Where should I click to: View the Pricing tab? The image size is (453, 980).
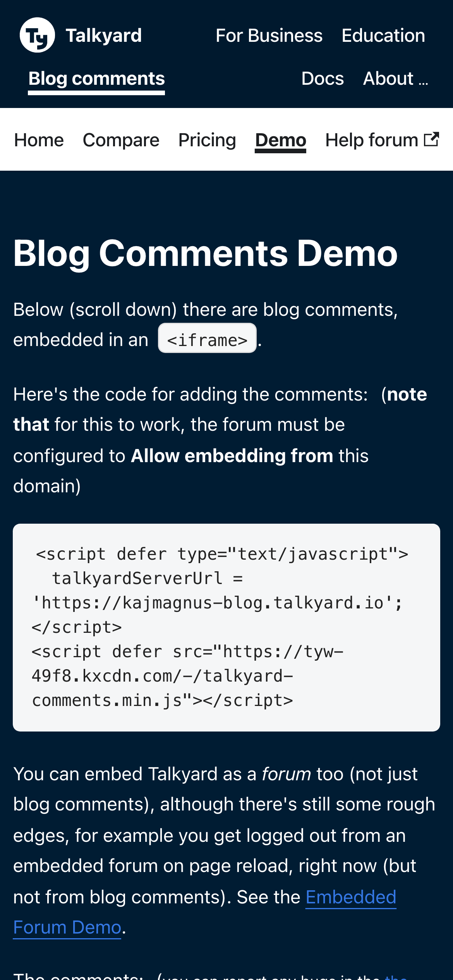coord(207,140)
